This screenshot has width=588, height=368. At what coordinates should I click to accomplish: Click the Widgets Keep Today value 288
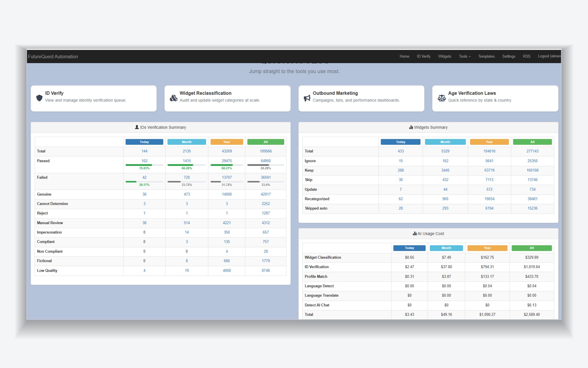click(401, 170)
